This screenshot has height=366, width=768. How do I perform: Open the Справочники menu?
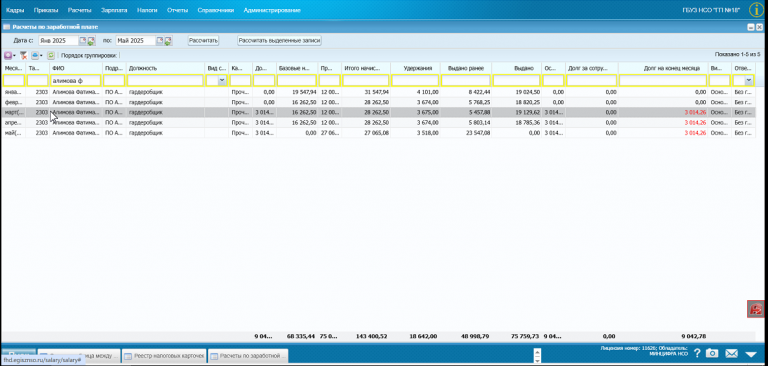216,10
